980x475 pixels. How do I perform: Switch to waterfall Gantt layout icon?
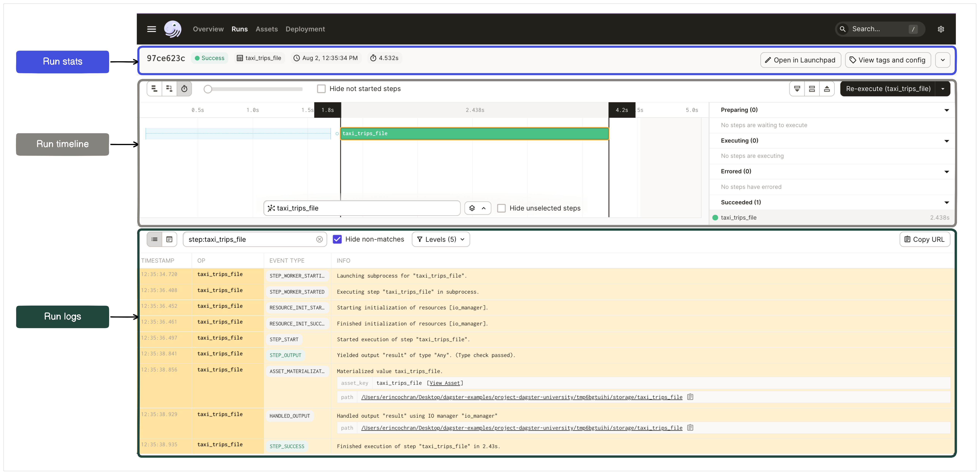169,89
